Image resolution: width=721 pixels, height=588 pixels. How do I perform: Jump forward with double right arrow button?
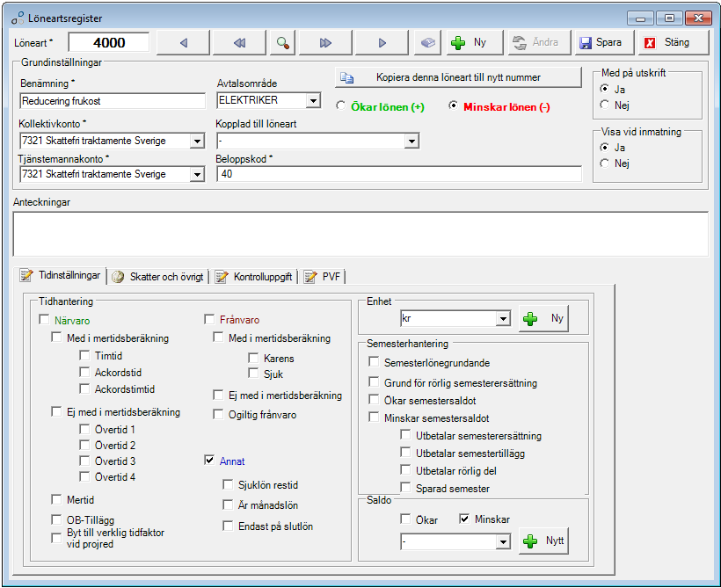[x=325, y=43]
